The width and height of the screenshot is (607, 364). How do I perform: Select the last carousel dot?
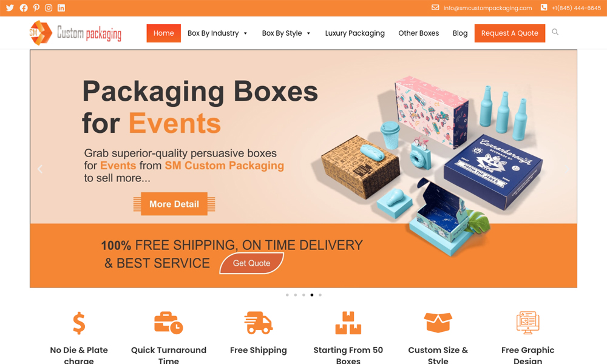[x=320, y=295]
